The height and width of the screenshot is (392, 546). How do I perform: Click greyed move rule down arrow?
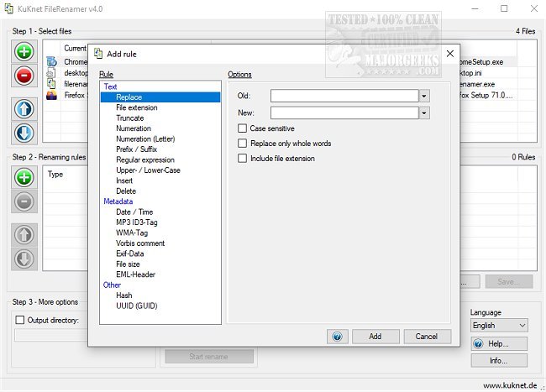24,259
